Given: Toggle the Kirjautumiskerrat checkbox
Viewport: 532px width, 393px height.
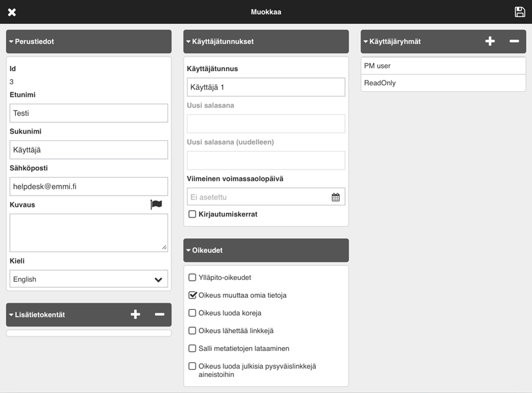Looking at the screenshot, I should 193,214.
